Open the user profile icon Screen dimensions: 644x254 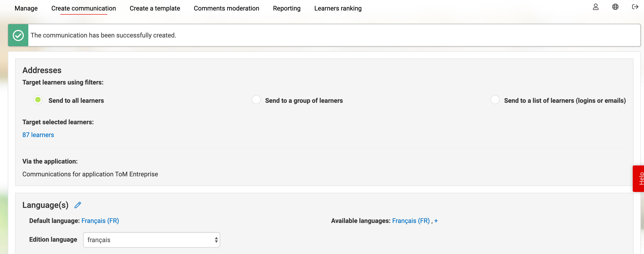[x=596, y=7]
